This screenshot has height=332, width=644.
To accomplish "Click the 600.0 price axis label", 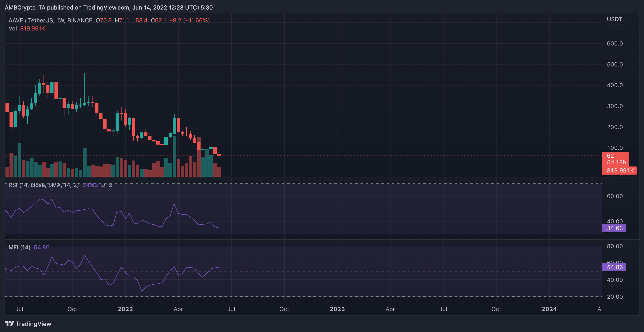I will pos(615,44).
